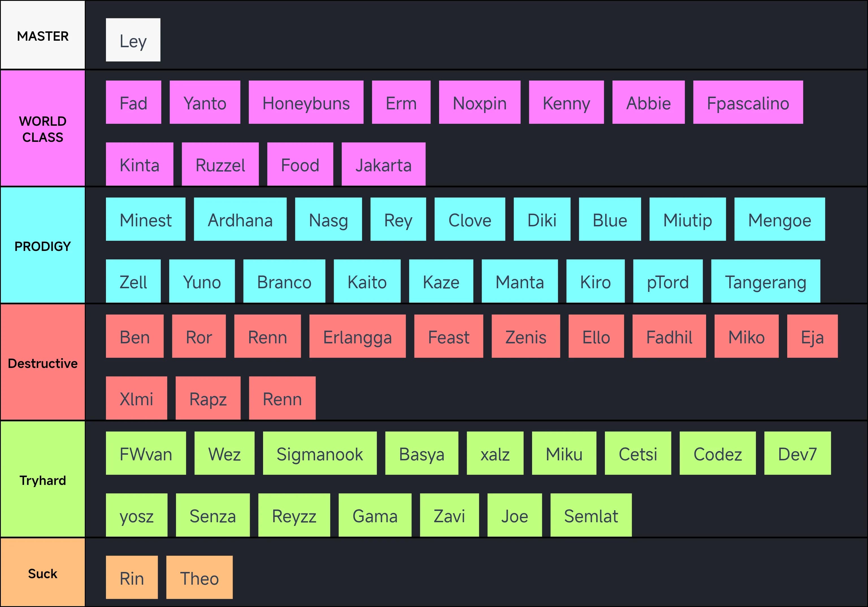
Task: Click the Destructive tier label
Action: (43, 363)
